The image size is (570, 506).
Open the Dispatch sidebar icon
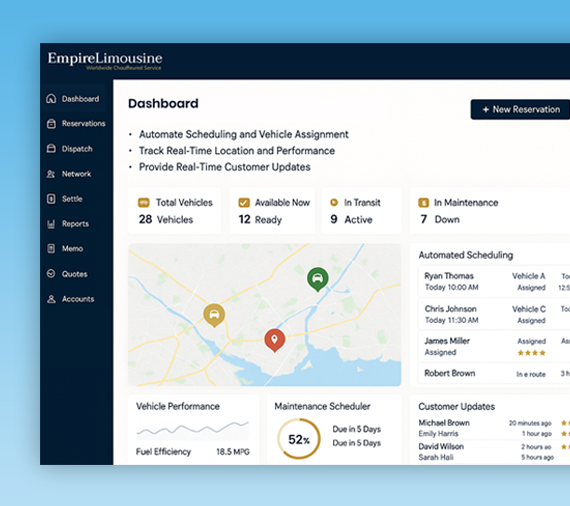[x=51, y=148]
